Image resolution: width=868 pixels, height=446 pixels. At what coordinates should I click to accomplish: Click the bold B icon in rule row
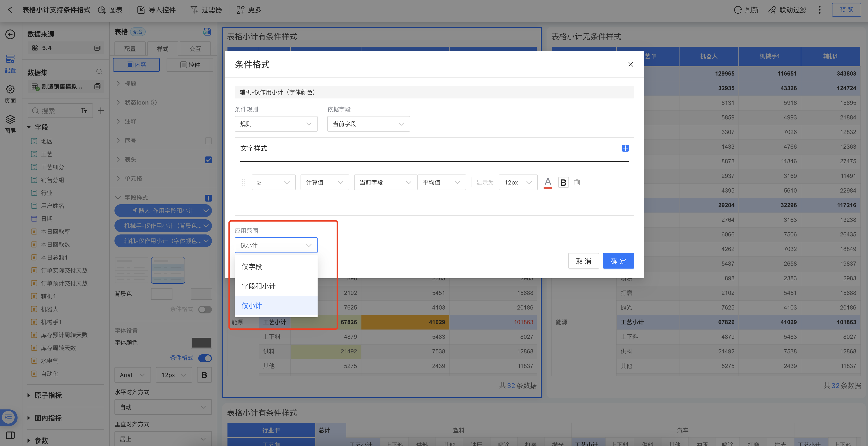pyautogui.click(x=563, y=182)
